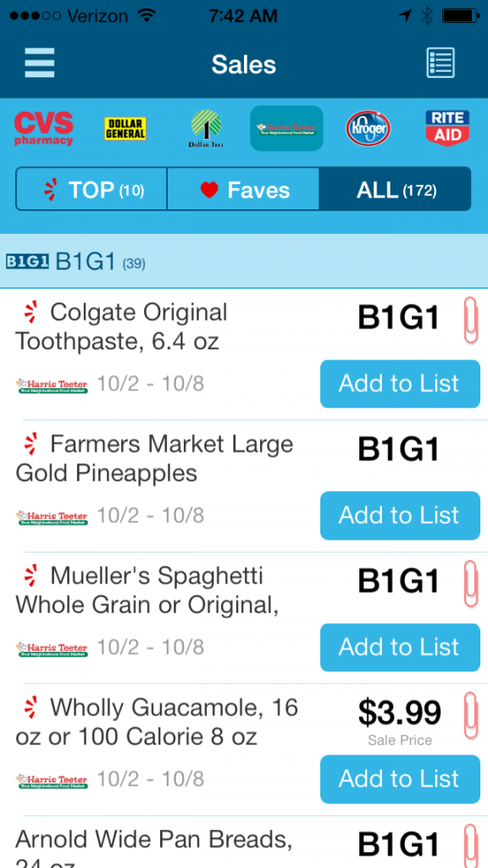Add Wholly Guacamole to list
Viewport: 488px width, 868px height.
[400, 779]
